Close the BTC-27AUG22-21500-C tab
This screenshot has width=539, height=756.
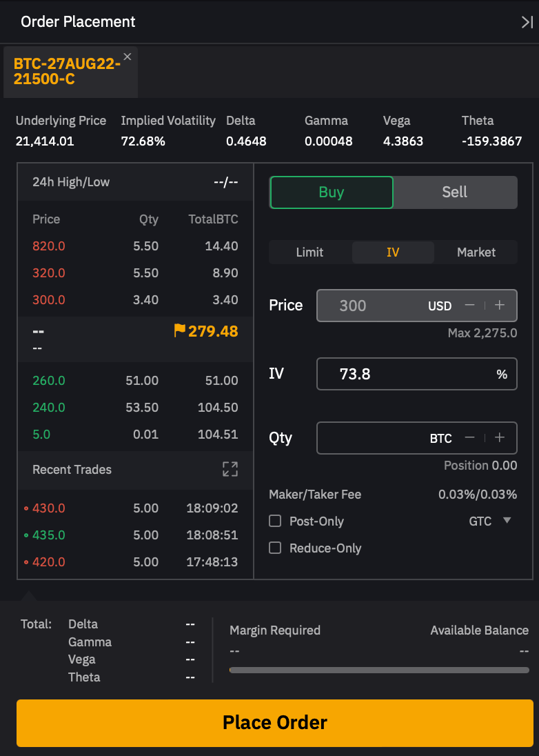pos(127,57)
